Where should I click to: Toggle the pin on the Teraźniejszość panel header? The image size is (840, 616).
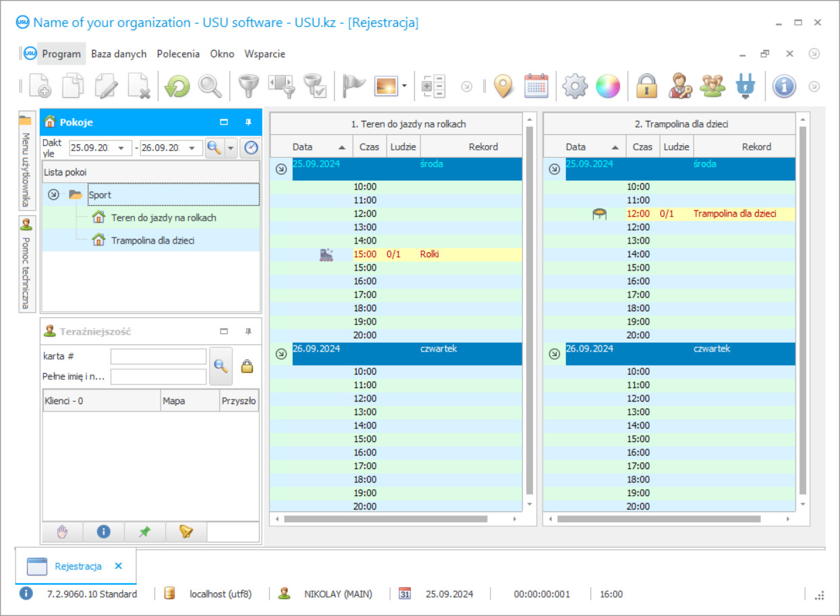[248, 331]
